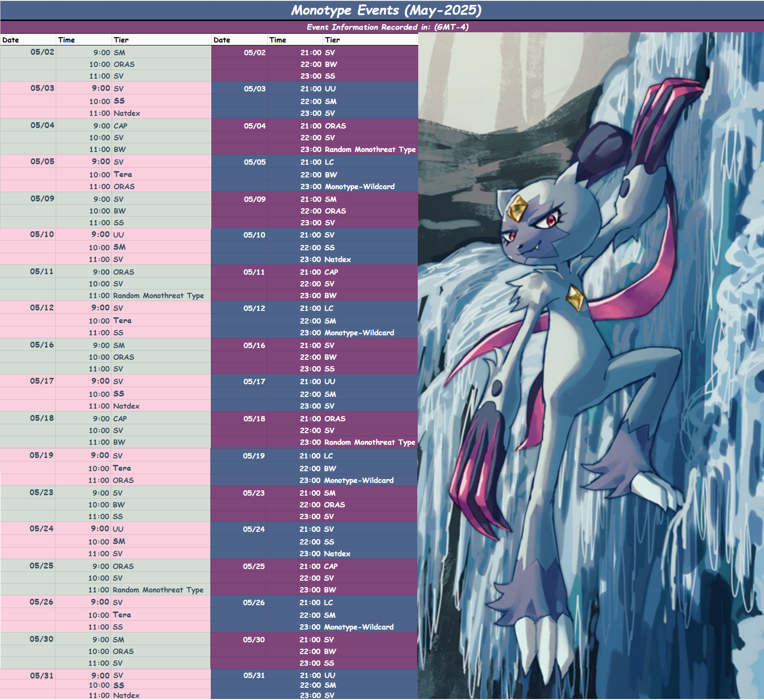
Task: Select Random Monothreat Type at 05/25 11:00
Action: click(x=158, y=590)
